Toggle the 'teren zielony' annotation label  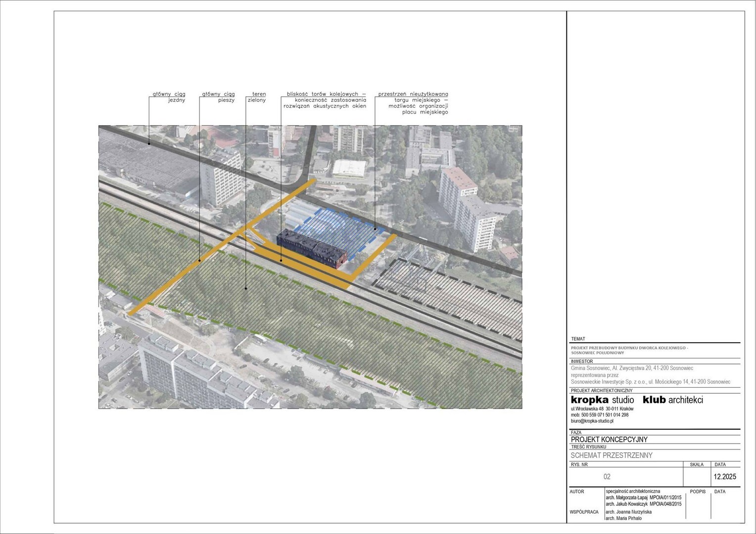coord(258,96)
